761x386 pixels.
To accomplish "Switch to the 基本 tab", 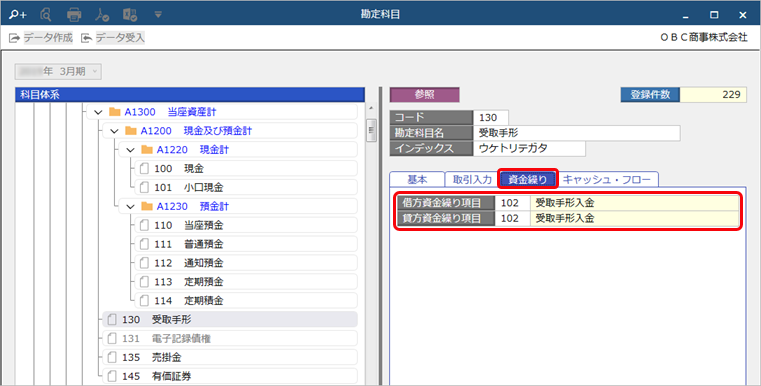I will point(417,180).
